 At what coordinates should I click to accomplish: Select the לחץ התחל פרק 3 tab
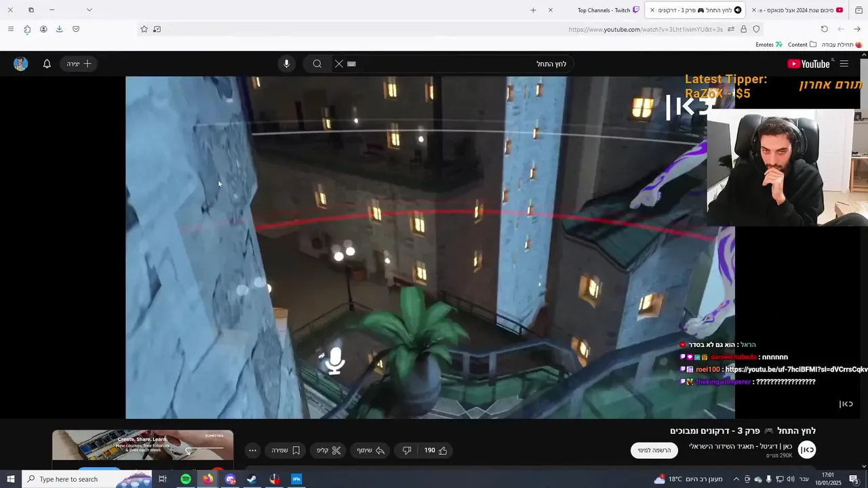695,10
